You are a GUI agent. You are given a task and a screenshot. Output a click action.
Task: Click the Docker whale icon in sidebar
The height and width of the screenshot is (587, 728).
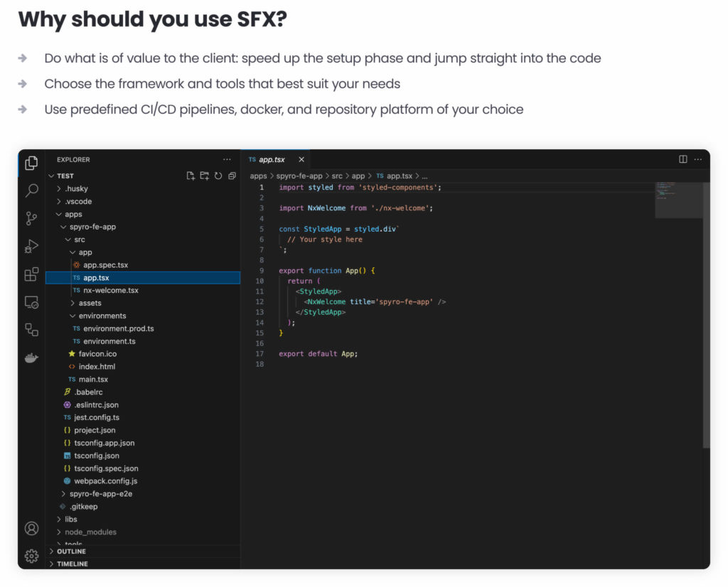point(31,357)
